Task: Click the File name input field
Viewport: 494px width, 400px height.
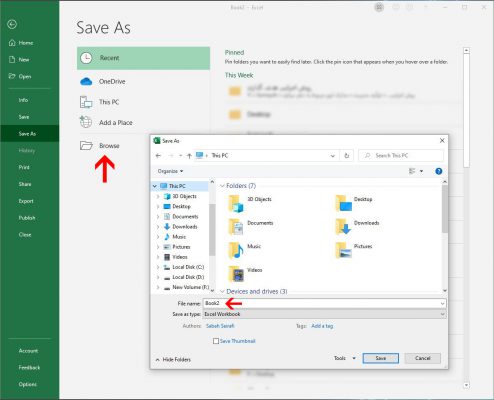Action: (x=324, y=303)
